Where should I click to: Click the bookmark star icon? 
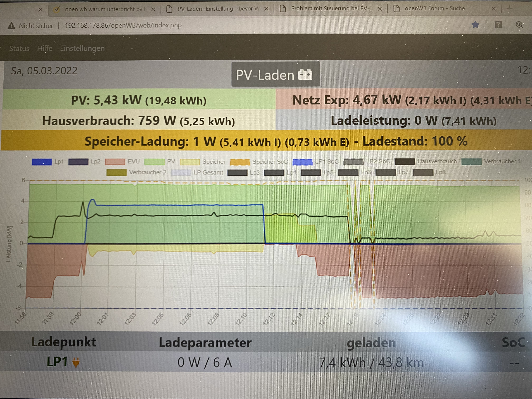click(475, 25)
